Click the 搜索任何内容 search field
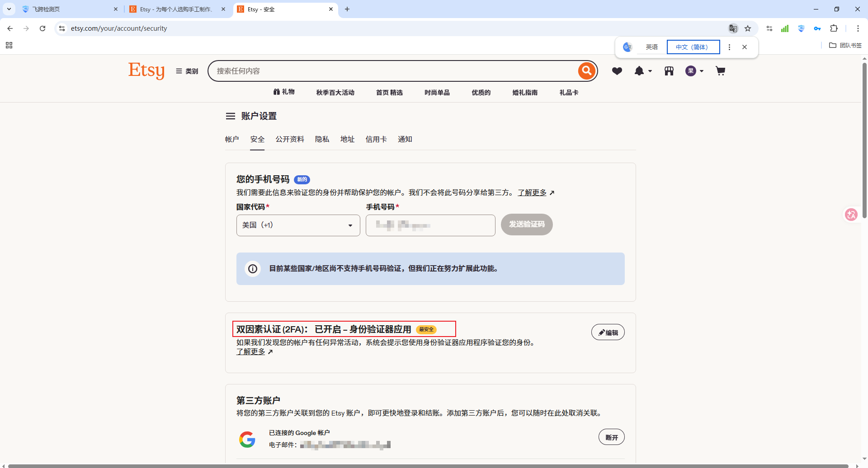Screen dimensions: 868x468 (393, 71)
